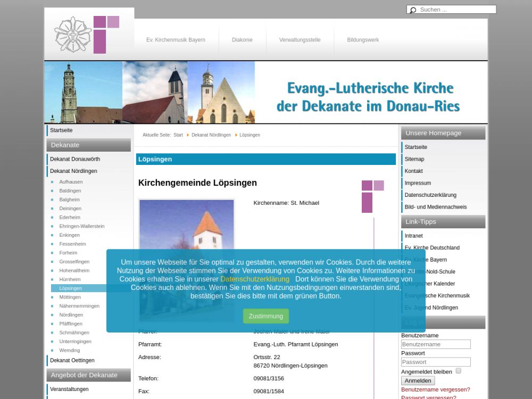532x399 pixels.
Task: Select the Verwaltungsstelle menu item
Action: 300,40
